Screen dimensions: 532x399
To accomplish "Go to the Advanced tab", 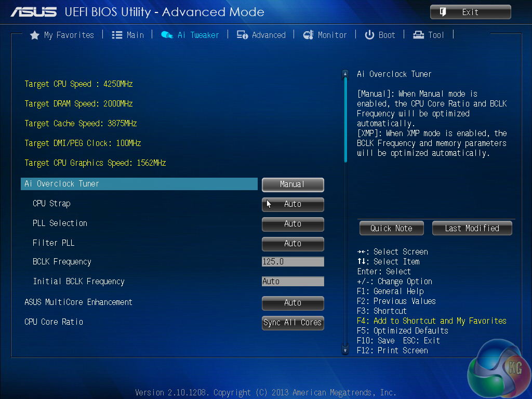I will (x=269, y=35).
